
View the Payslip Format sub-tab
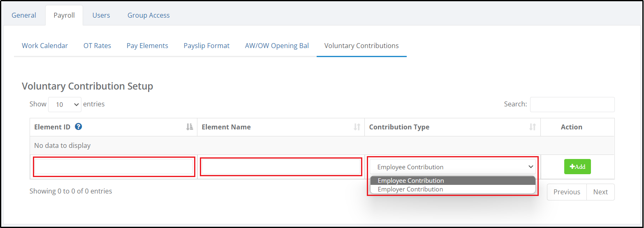206,46
